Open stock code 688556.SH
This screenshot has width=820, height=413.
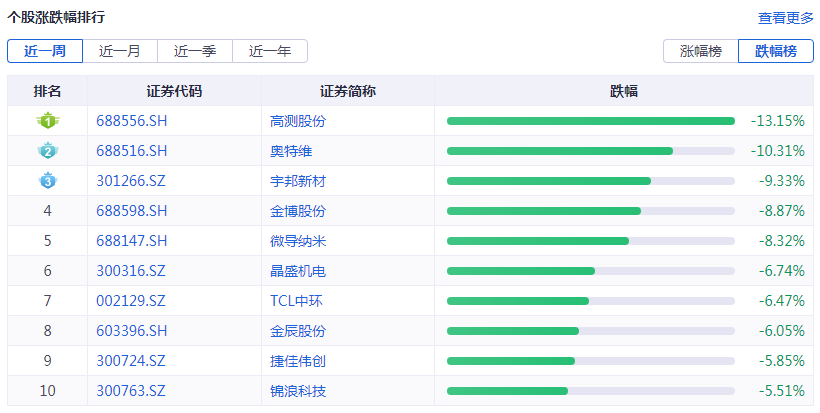132,121
